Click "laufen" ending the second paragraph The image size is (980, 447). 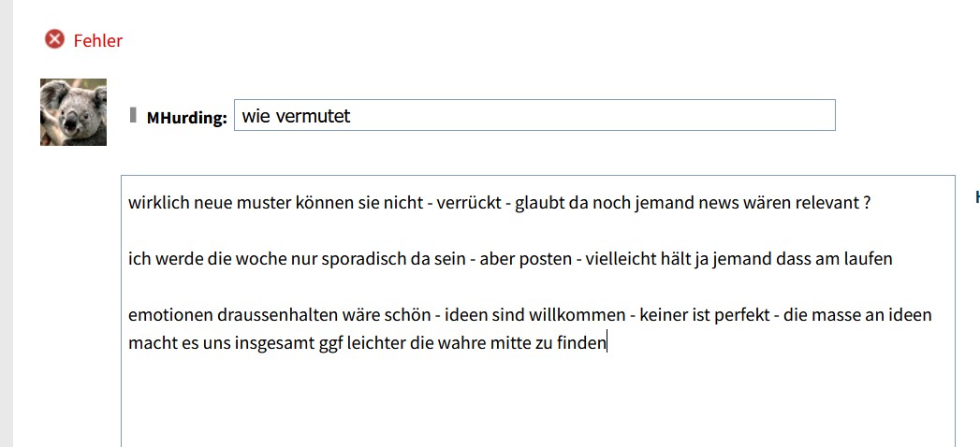868,259
